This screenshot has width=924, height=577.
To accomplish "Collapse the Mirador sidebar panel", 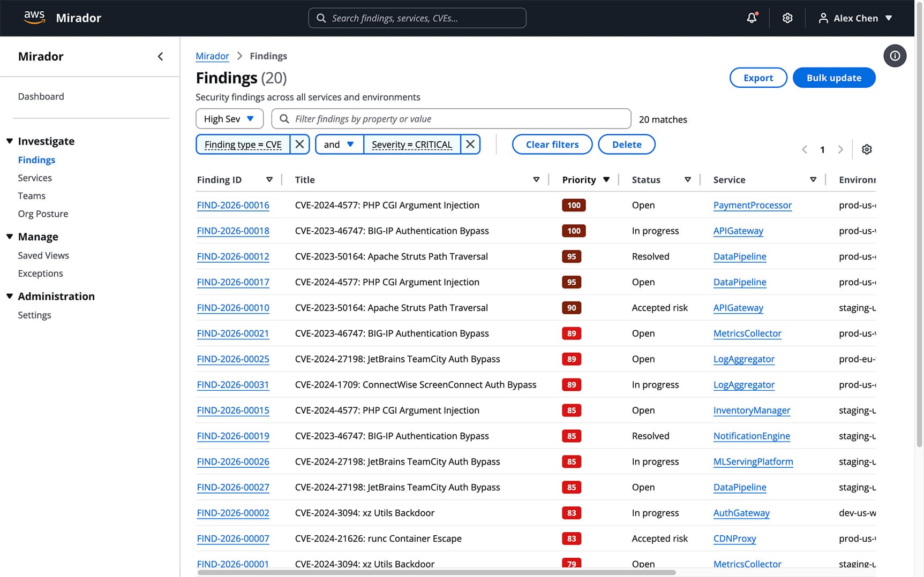I will point(160,57).
